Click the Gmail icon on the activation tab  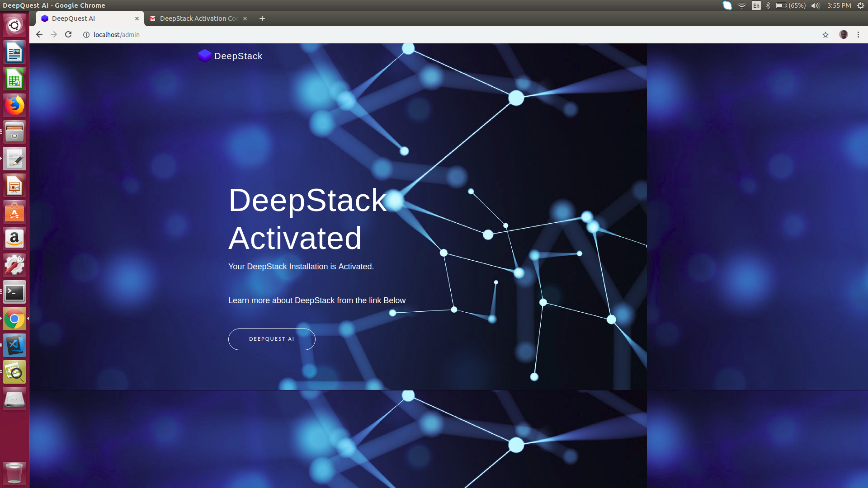tap(153, 19)
